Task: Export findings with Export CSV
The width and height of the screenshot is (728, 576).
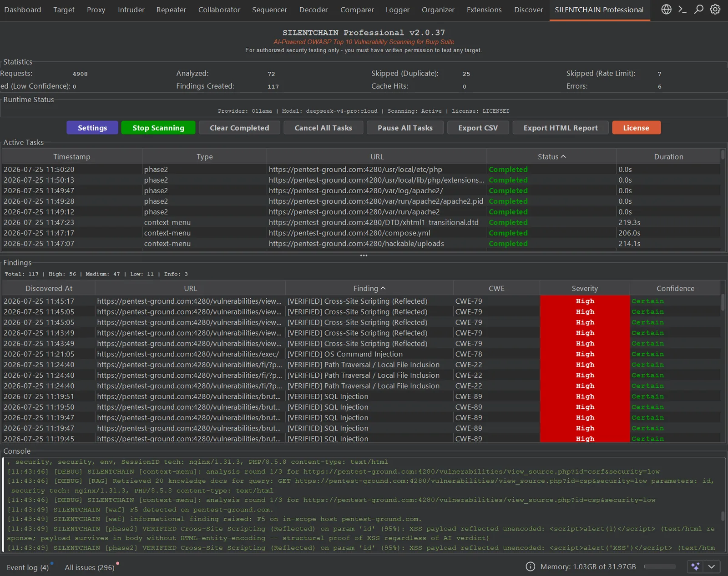Action: pos(478,128)
